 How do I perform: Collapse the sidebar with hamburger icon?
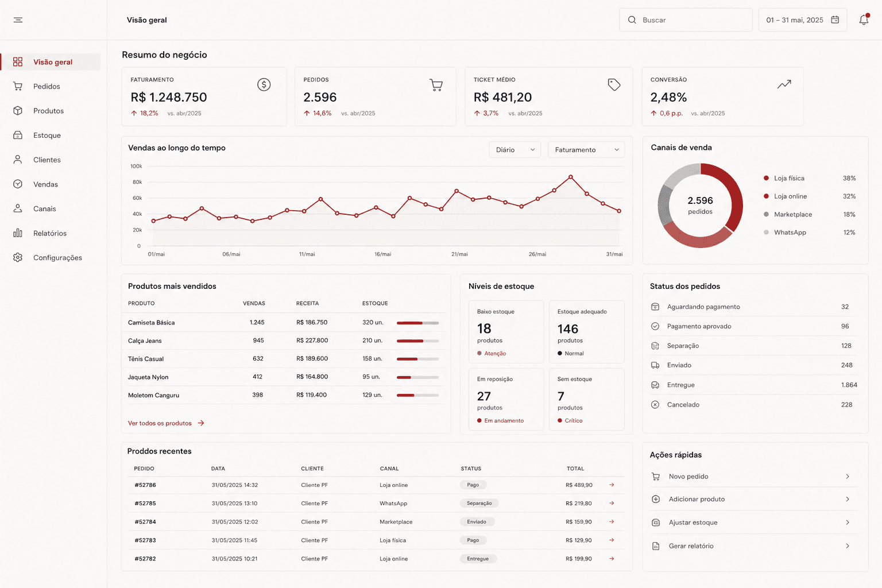coord(18,20)
